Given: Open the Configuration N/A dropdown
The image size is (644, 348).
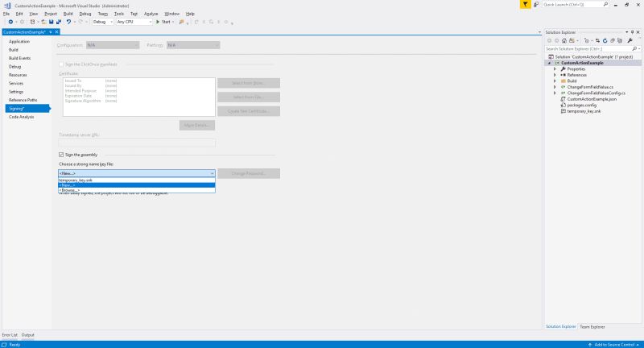Looking at the screenshot, I should (x=113, y=45).
